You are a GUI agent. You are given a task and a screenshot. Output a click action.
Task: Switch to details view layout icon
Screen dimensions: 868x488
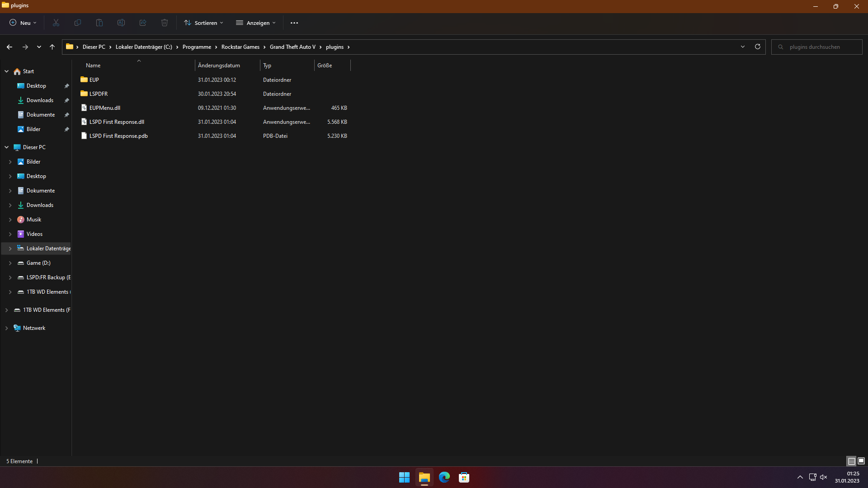[851, 461]
